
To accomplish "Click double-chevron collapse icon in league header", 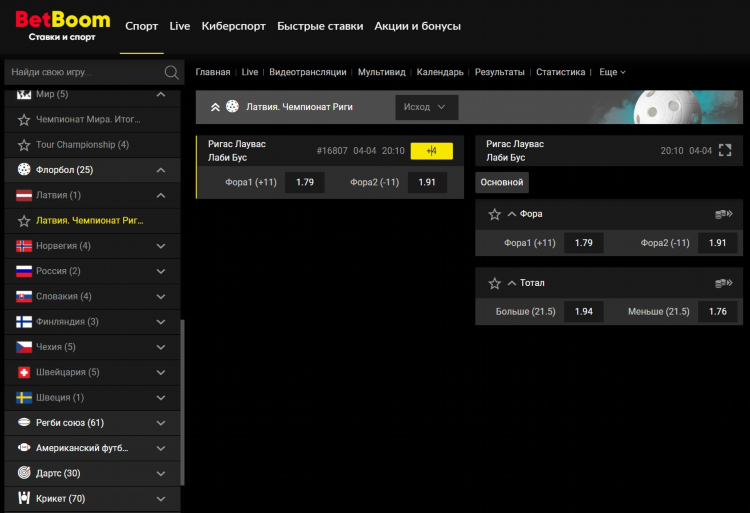I will 215,107.
